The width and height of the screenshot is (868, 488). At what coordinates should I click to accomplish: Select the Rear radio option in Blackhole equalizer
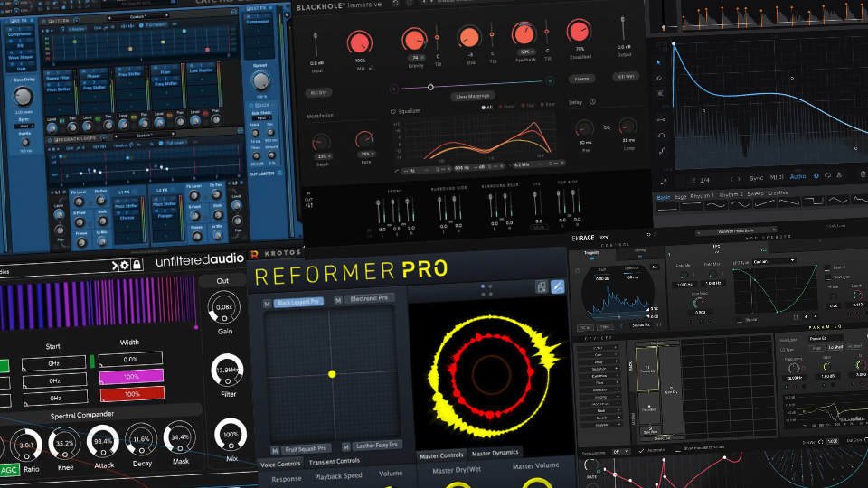coord(548,104)
